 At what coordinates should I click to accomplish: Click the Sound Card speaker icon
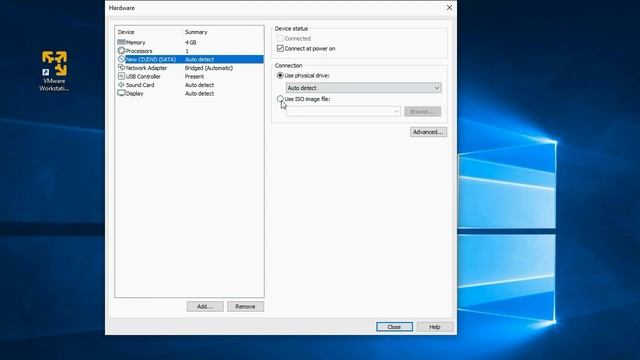(x=121, y=85)
